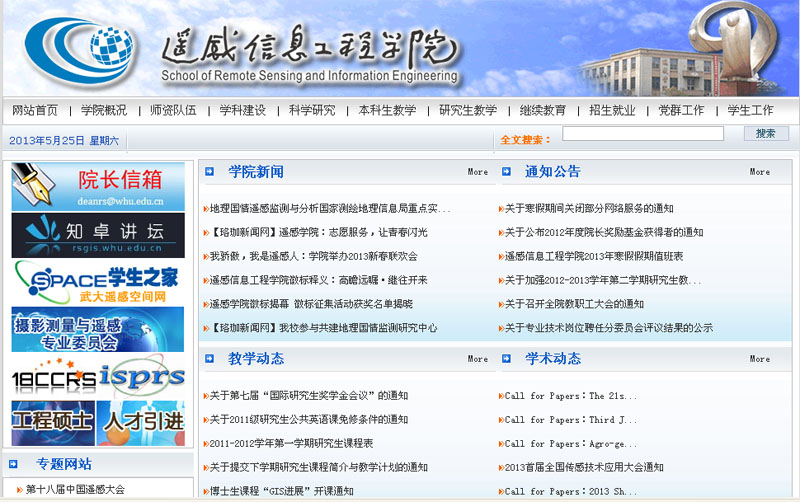Open 博士生课程 GIS进展 开课通知

(282, 491)
